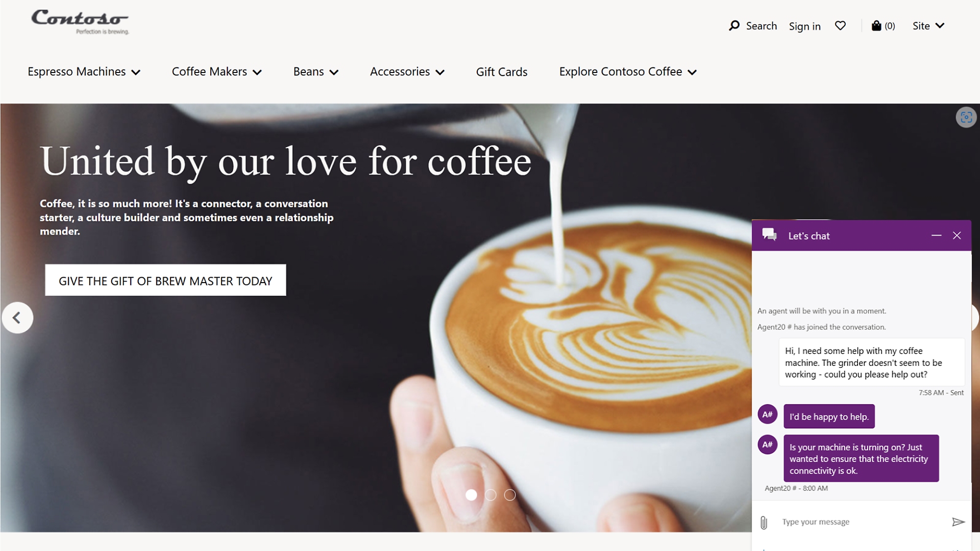Click the minimize icon in chat window
Screen dimensions: 980x551
coord(936,235)
